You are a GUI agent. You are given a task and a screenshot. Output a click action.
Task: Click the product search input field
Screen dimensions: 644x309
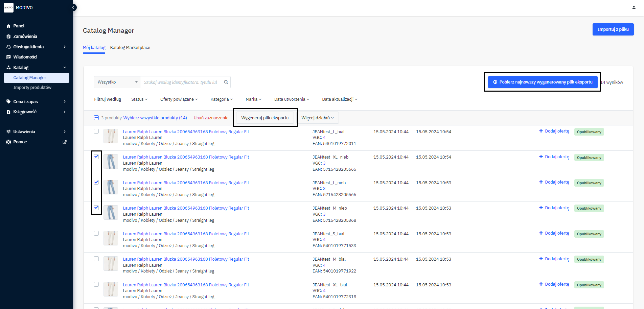(181, 82)
